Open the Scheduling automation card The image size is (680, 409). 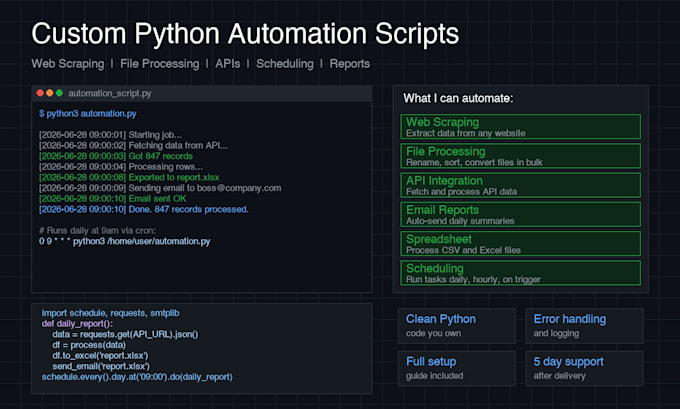pyautogui.click(x=520, y=273)
